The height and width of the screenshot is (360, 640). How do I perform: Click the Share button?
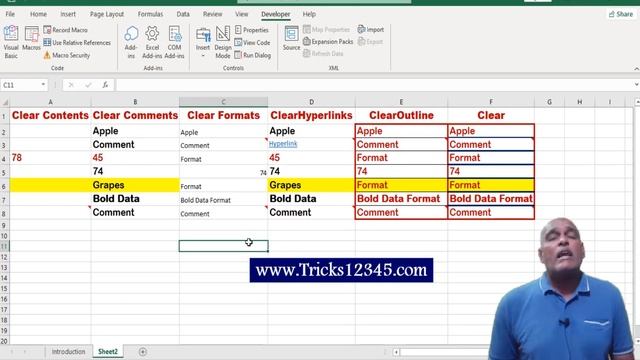[x=621, y=14]
